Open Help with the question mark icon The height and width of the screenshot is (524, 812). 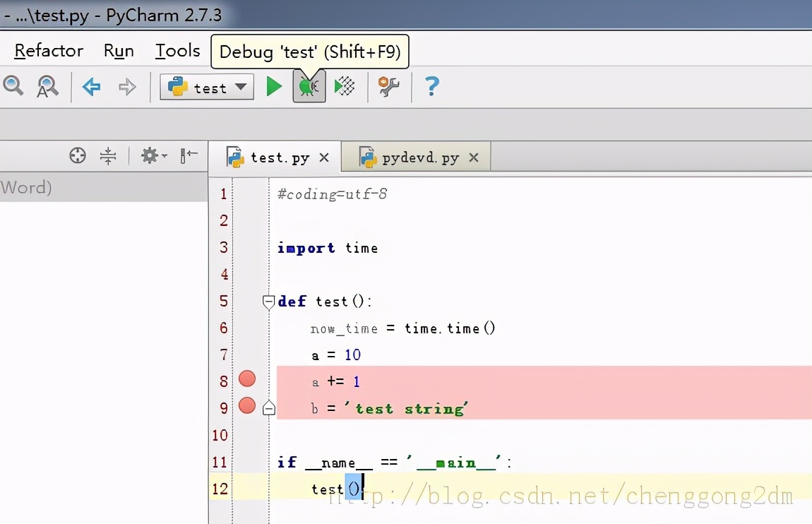(431, 86)
